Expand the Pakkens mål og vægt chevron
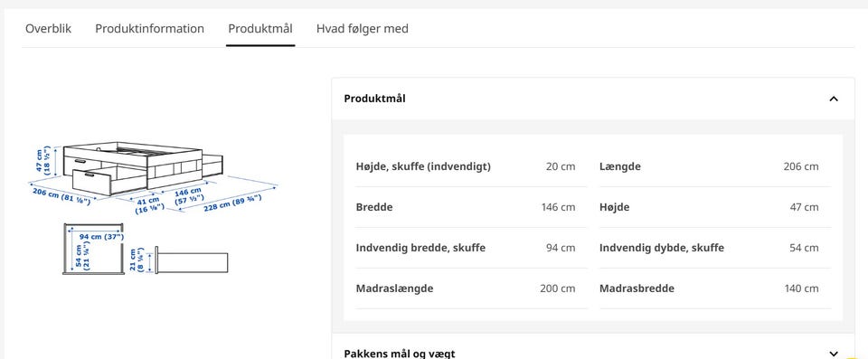Viewport: 868px width, 359px height. coord(834,354)
